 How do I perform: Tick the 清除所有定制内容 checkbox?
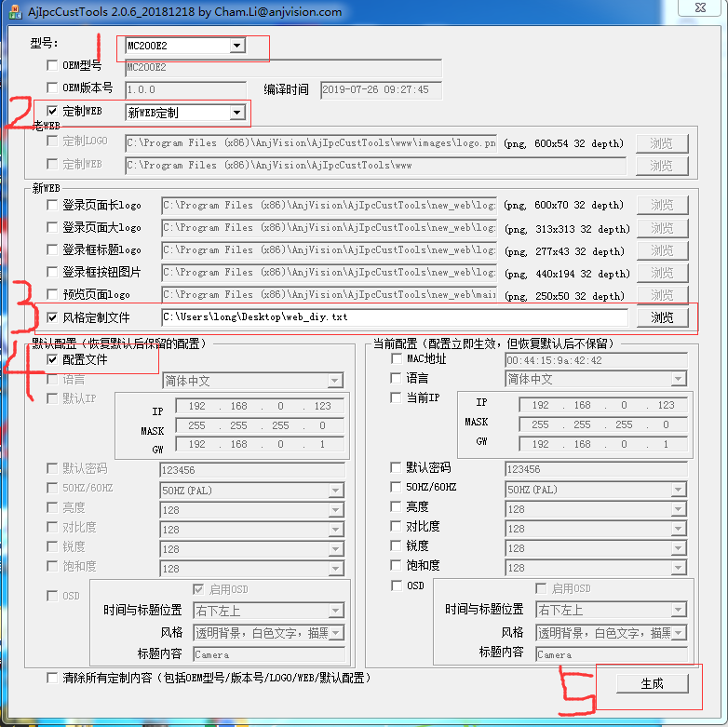(52, 679)
